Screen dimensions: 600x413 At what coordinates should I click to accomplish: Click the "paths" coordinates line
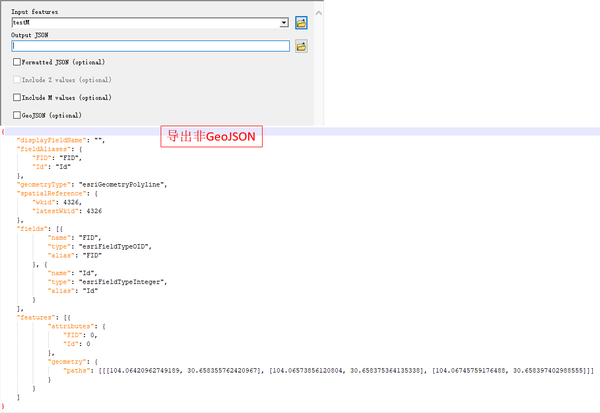click(x=328, y=371)
